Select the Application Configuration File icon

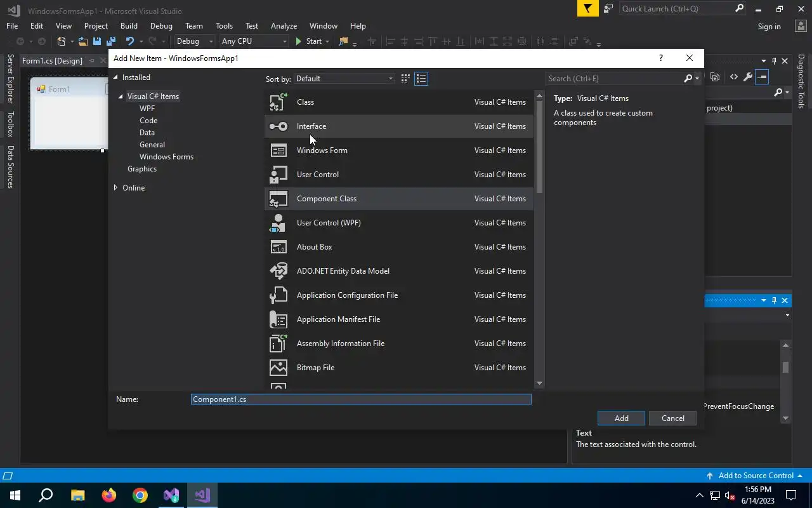[278, 295]
